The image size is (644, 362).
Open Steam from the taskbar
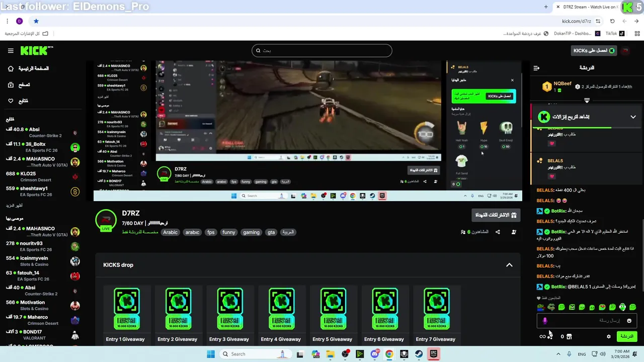coord(419,354)
